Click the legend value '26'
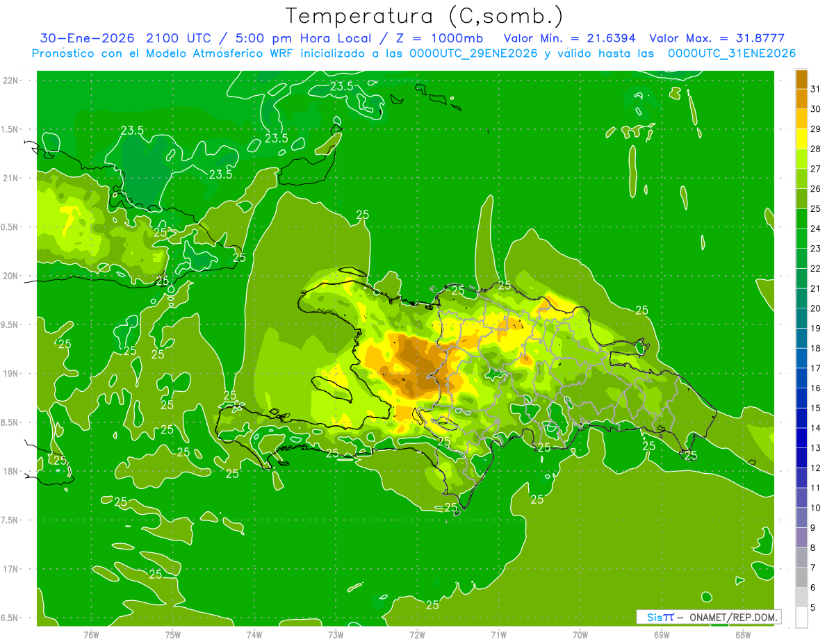The height and width of the screenshot is (644, 834). [x=815, y=188]
